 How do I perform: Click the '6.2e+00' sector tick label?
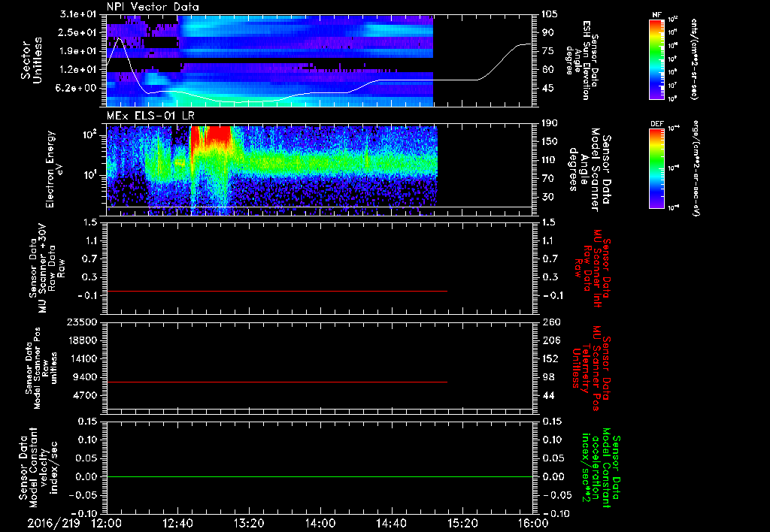[x=77, y=89]
